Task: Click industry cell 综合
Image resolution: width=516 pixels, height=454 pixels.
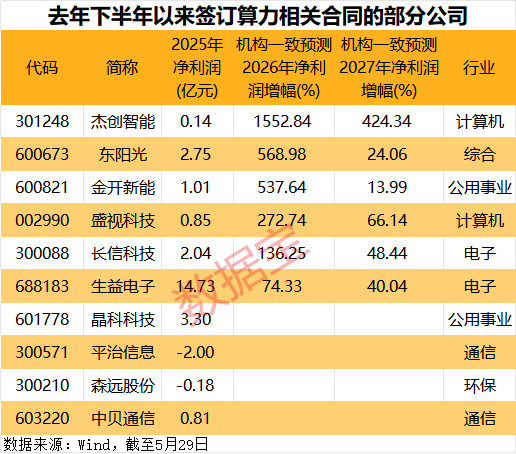Action: [x=479, y=154]
